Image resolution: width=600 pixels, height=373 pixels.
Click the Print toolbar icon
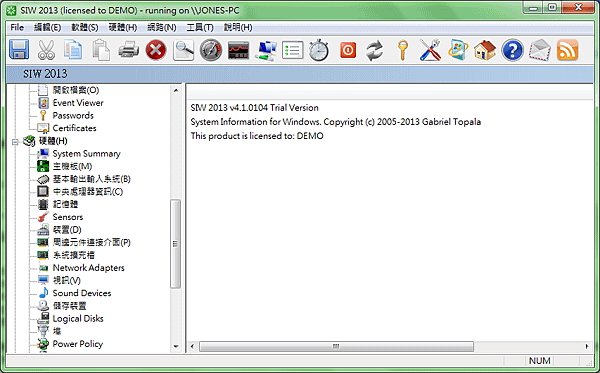tap(128, 50)
